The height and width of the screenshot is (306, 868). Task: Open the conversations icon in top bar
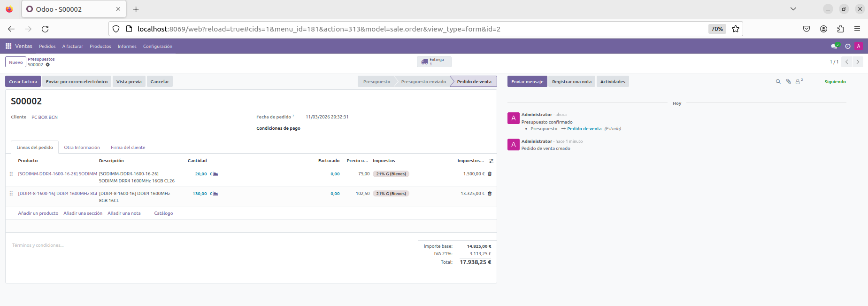click(834, 46)
